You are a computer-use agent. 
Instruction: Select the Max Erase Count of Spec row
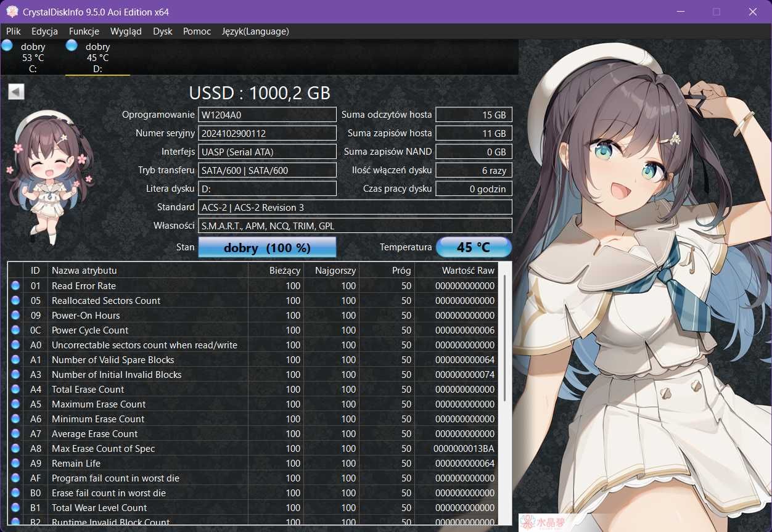coord(253,448)
